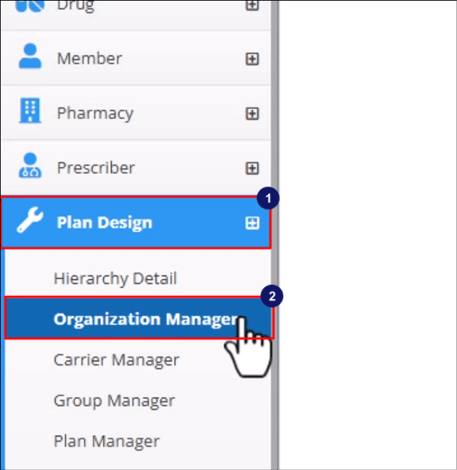The height and width of the screenshot is (470, 457).
Task: Choose the Prescriber menu label
Action: point(96,168)
